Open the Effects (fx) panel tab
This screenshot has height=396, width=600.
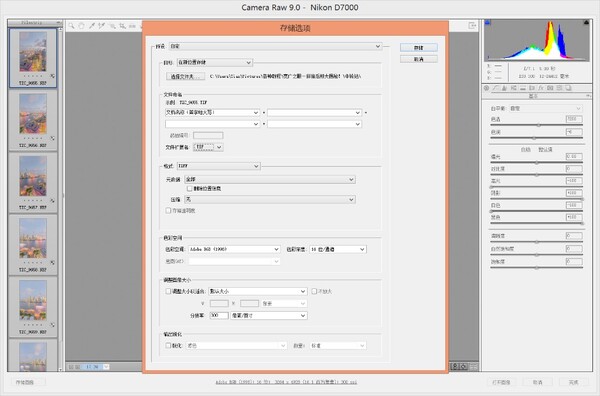(541, 88)
